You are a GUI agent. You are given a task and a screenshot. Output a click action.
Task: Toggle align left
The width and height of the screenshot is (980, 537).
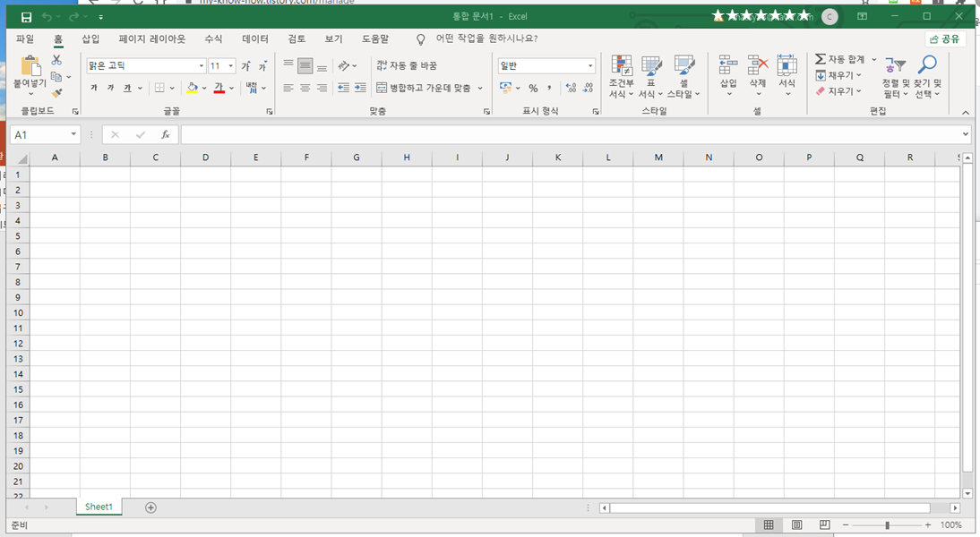click(x=288, y=88)
